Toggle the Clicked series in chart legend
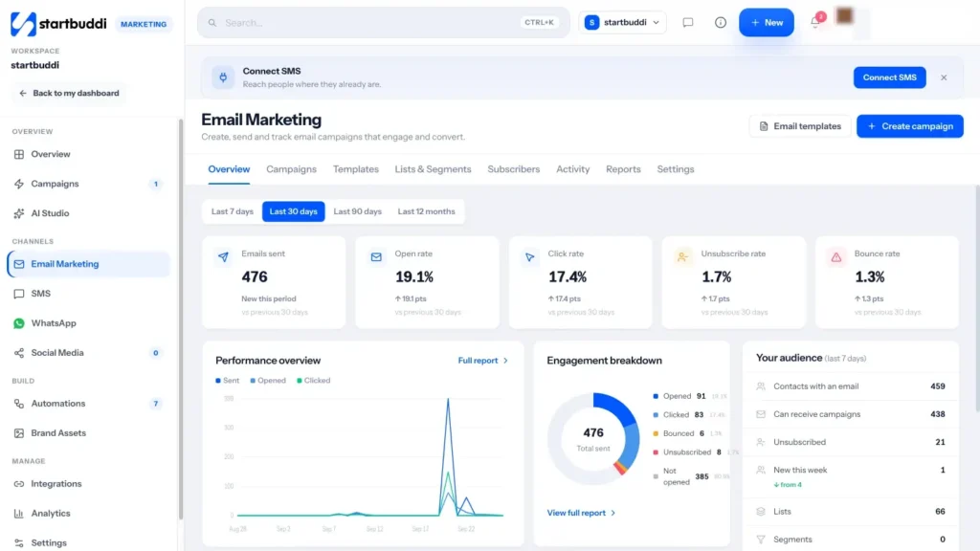 314,381
